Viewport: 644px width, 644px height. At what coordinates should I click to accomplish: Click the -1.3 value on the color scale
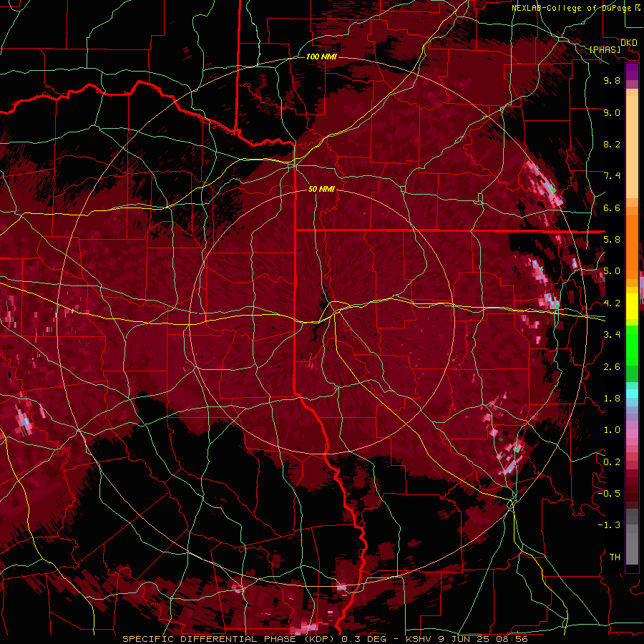609,525
